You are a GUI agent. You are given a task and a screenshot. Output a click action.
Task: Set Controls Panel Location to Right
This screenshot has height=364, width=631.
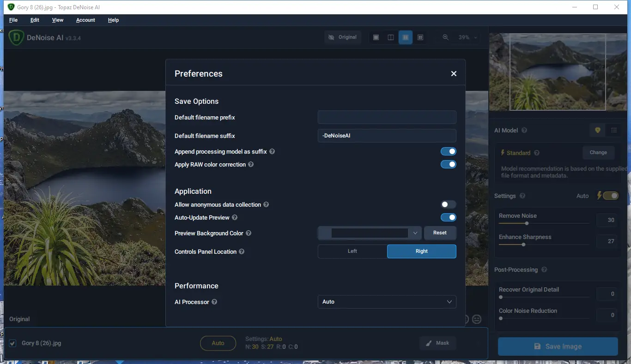(x=422, y=251)
